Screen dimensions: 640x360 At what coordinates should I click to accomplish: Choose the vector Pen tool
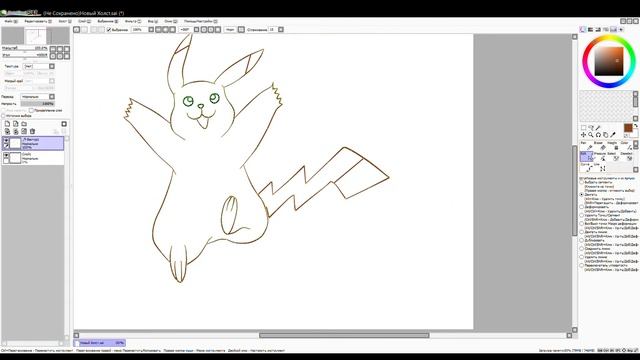[586, 146]
